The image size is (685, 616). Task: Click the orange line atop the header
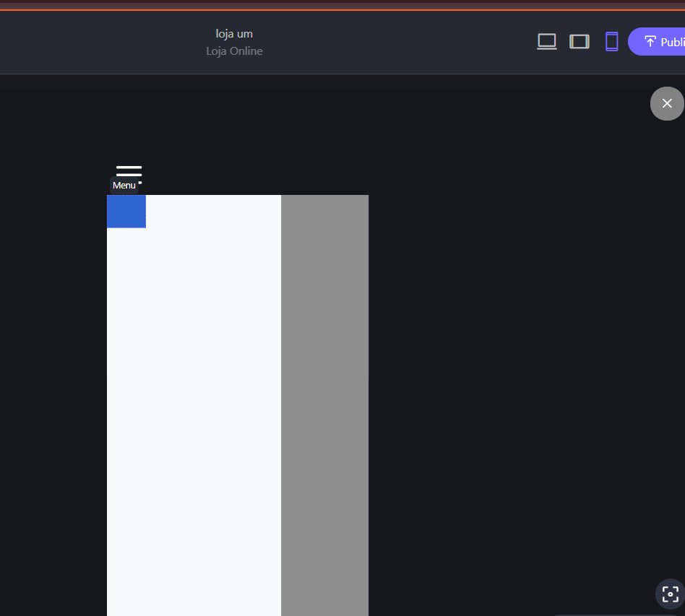(x=342, y=10)
